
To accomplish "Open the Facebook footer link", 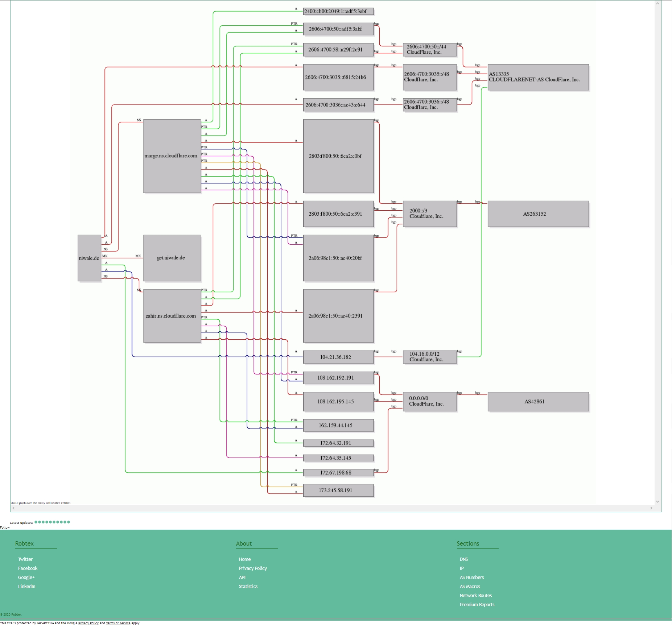I will point(28,568).
